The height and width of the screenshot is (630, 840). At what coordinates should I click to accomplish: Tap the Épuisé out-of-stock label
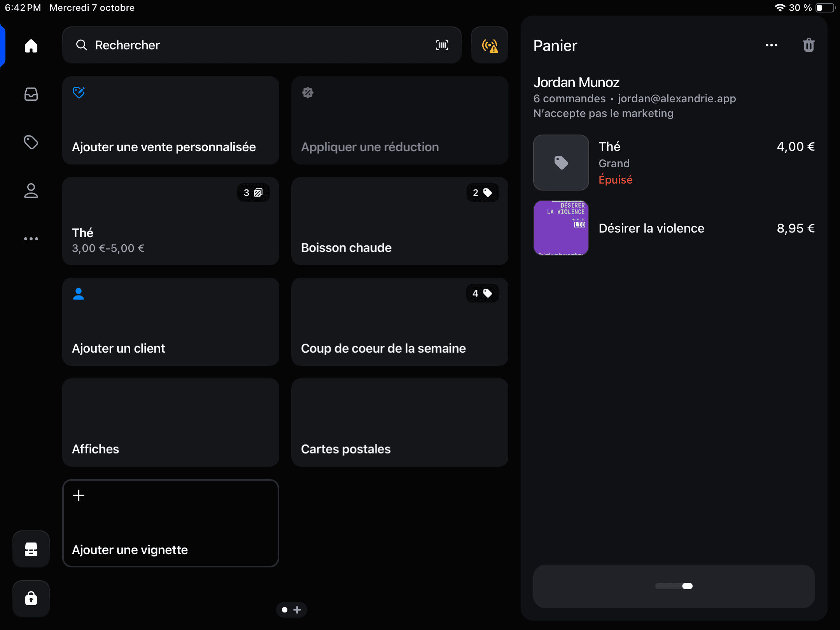click(x=616, y=180)
